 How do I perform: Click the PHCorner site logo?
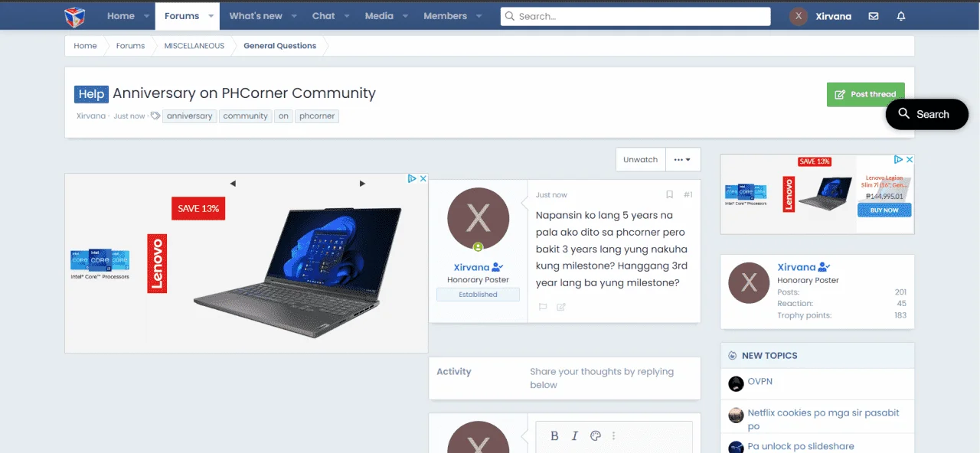tap(74, 16)
